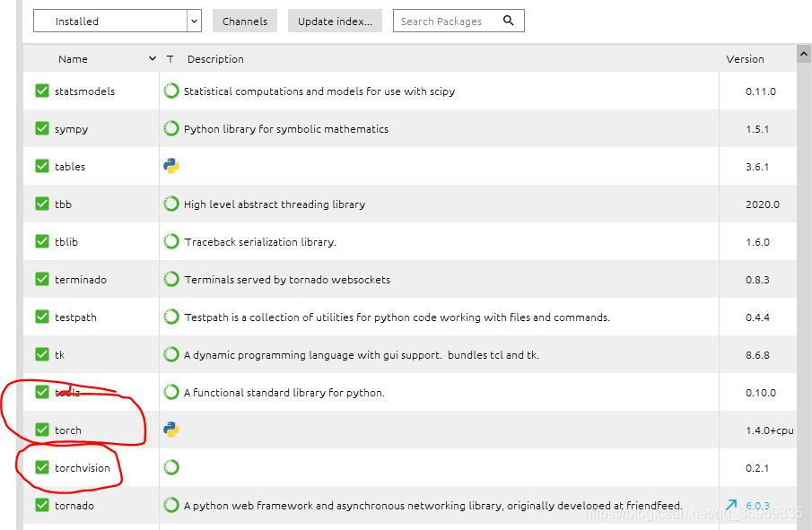Toggle the terminado package checkbox
812x530 pixels.
coord(42,279)
